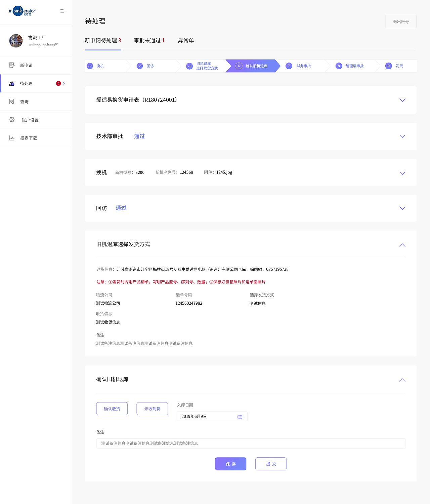Screen dimensions: 430x504
Task: Click the 报表下载 chart icon
Action: pos(12,138)
